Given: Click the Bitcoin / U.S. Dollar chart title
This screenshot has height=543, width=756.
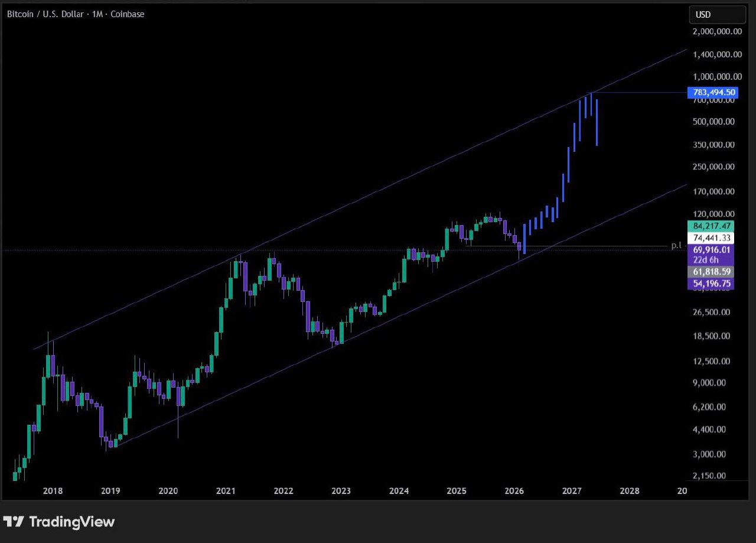Looking at the screenshot, I should click(x=76, y=14).
